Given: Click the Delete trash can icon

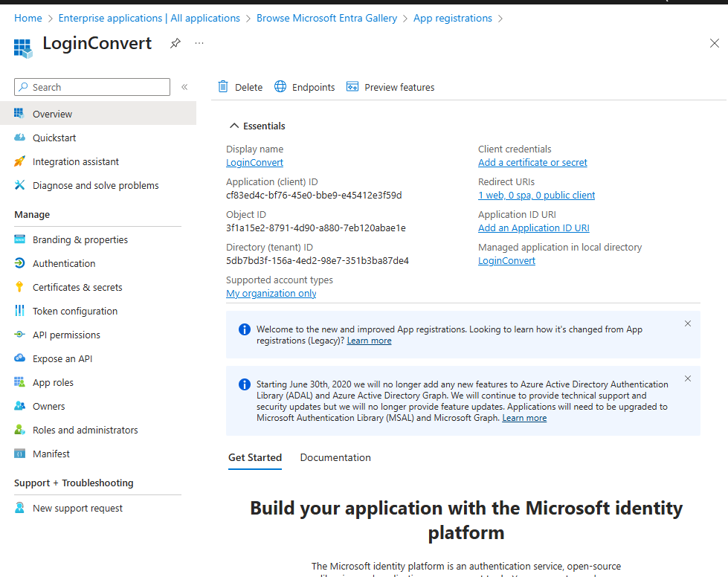Looking at the screenshot, I should click(x=223, y=86).
